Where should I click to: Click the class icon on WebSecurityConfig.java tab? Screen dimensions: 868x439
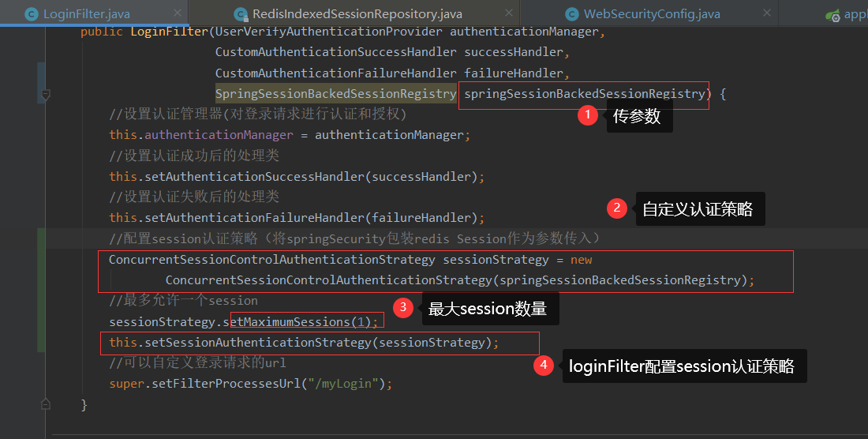click(x=572, y=14)
